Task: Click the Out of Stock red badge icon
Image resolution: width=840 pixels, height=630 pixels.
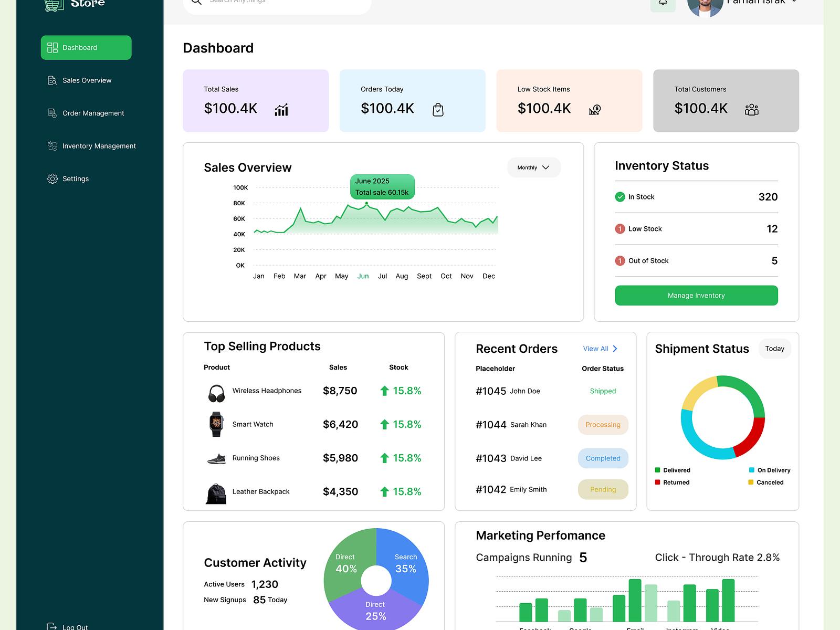Action: (620, 261)
